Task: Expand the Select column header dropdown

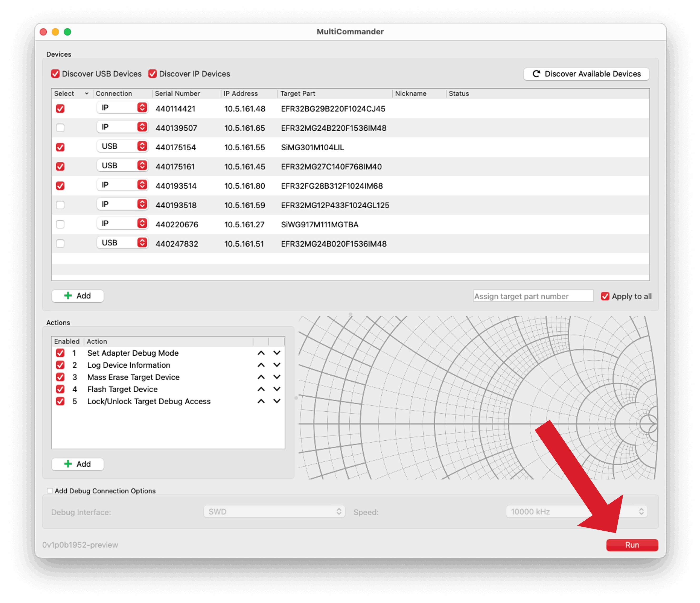Action: click(x=86, y=93)
